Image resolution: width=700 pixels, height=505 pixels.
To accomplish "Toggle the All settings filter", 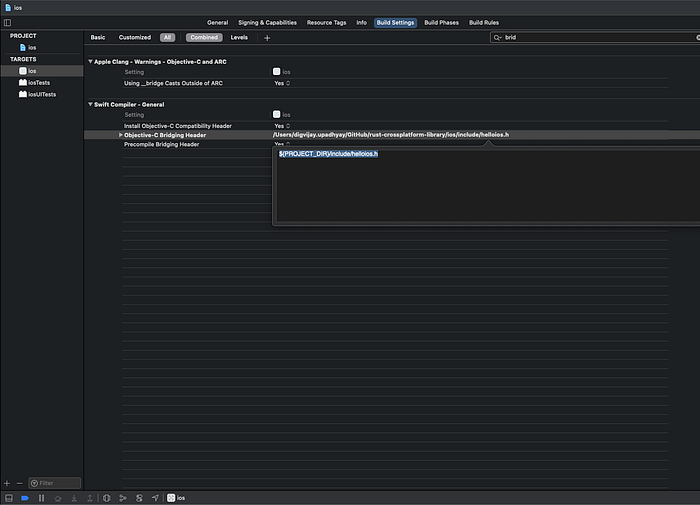I will pos(167,38).
